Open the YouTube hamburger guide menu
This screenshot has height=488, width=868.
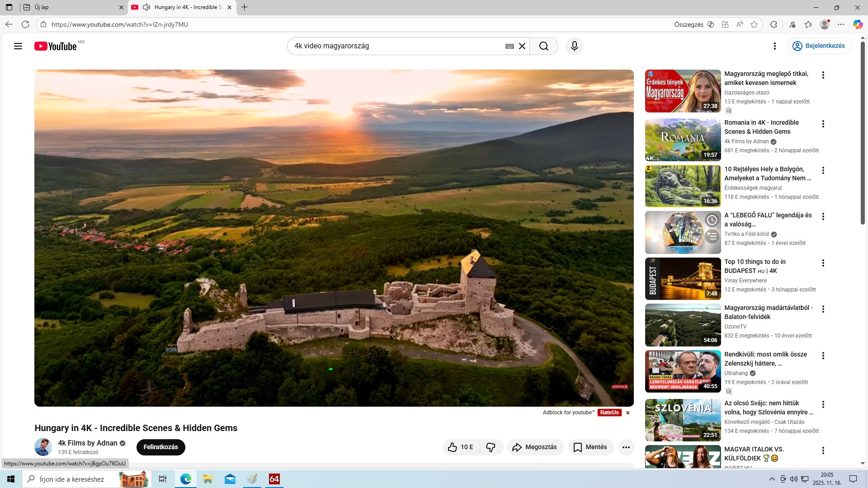pyautogui.click(x=18, y=46)
